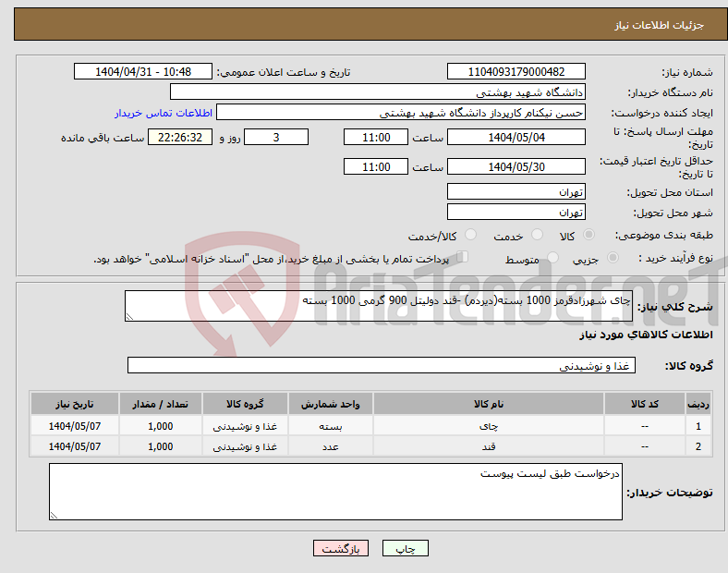Image resolution: width=728 pixels, height=573 pixels.
Task: Click the تاریخ نیاز column header
Action: [x=74, y=404]
